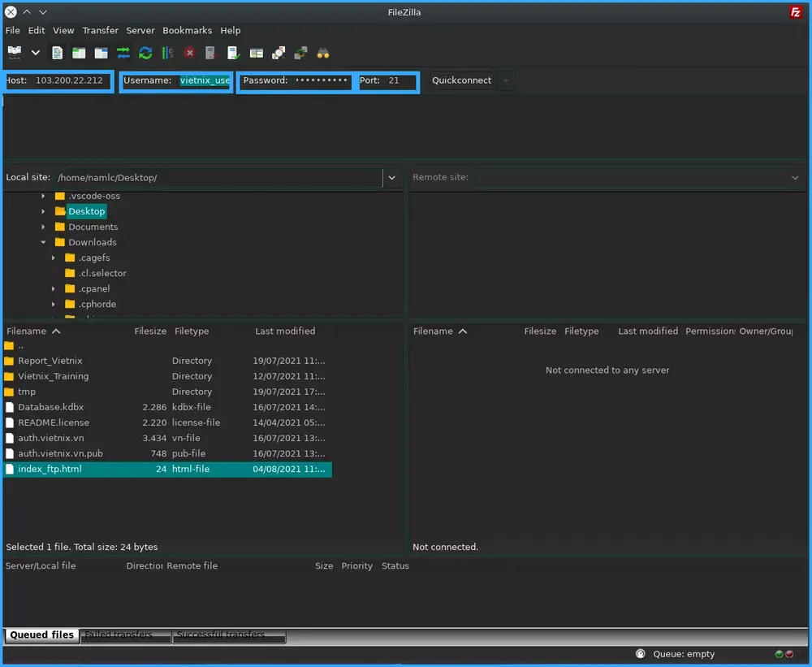Enable synchronized browsing icon
Image resolution: width=812 pixels, height=667 pixels.
301,53
